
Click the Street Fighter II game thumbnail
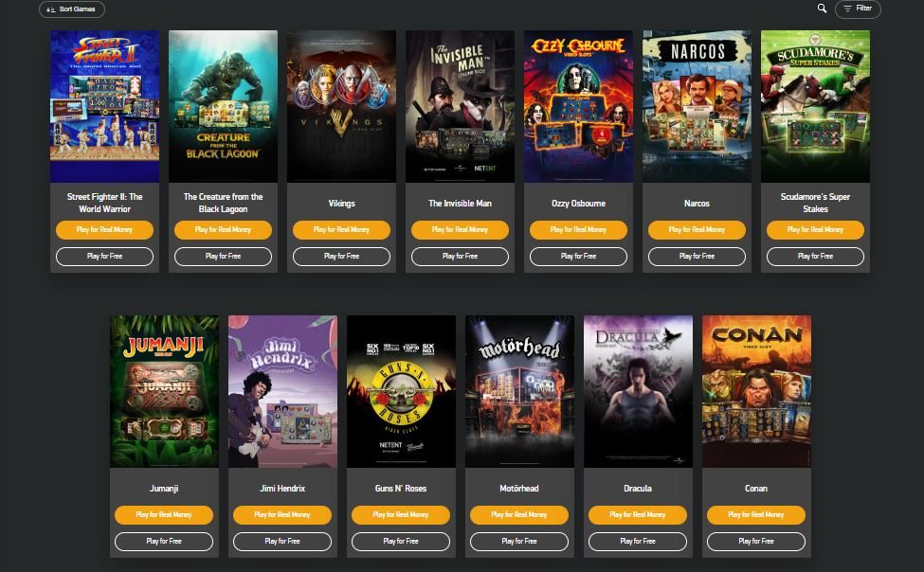(x=104, y=106)
